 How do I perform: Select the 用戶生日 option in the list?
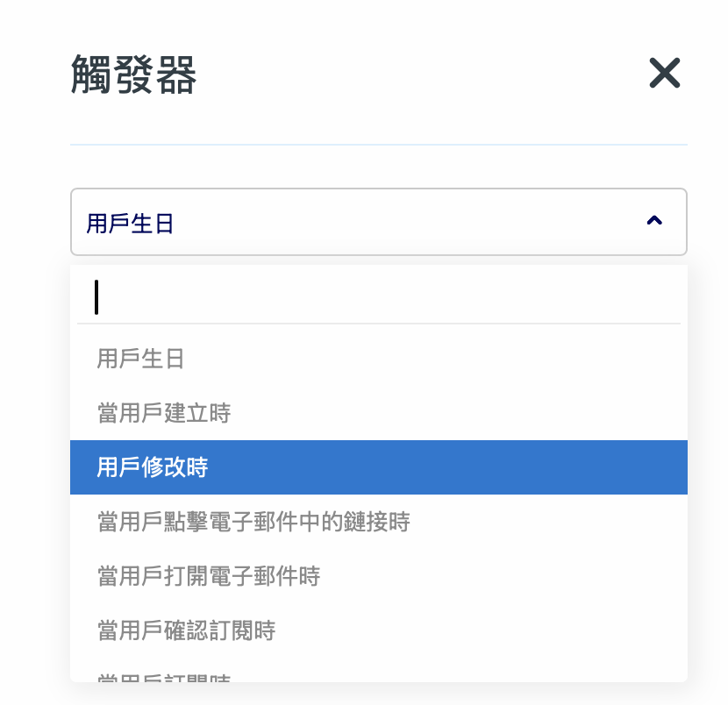pos(140,359)
